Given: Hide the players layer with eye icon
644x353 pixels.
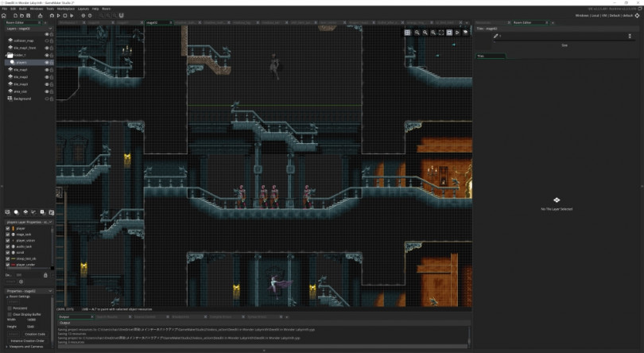Looking at the screenshot, I should click(x=47, y=63).
